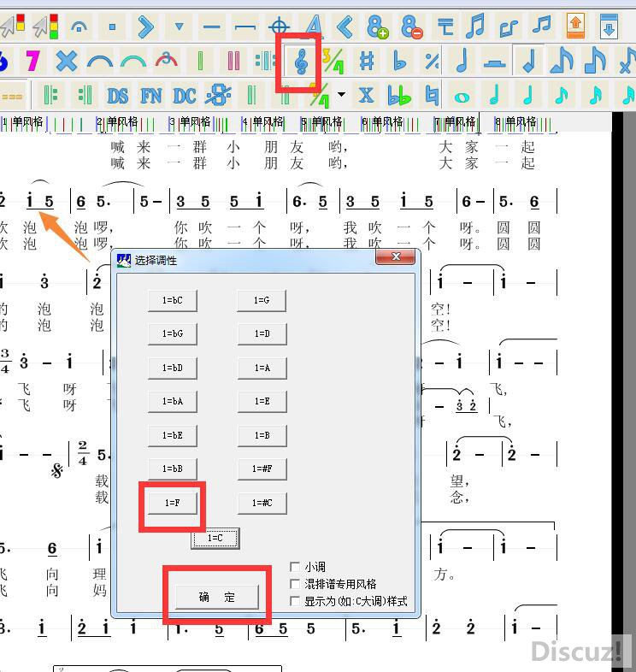Pick the 1=G key button
Viewport: 636px width, 672px height.
[x=262, y=300]
